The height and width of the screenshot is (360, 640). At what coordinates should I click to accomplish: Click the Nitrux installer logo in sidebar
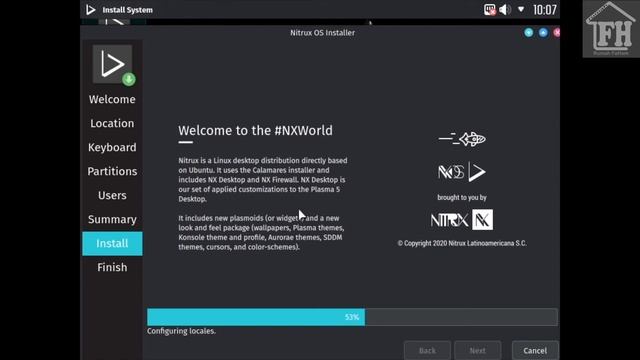pos(114,65)
